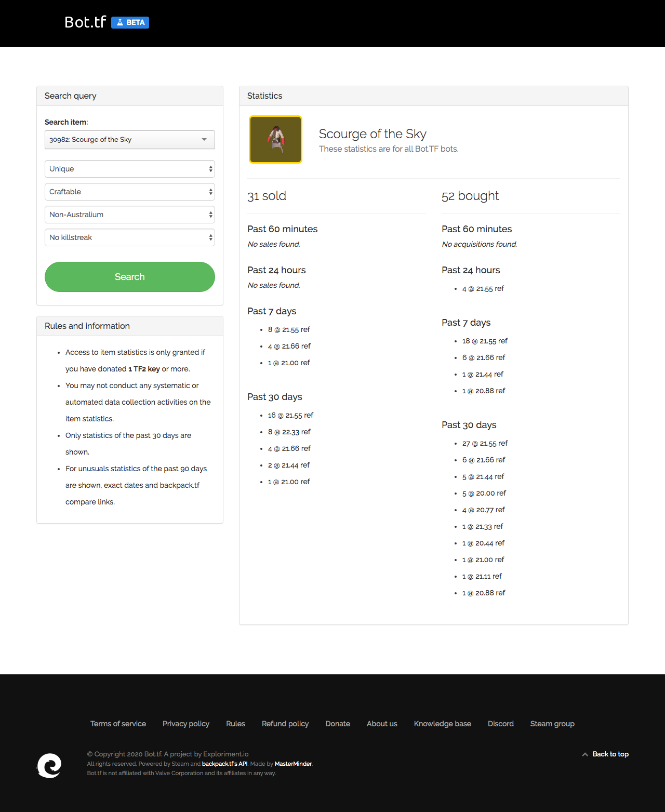The height and width of the screenshot is (812, 665).
Task: Open the MasterMinder link
Action: (x=293, y=764)
